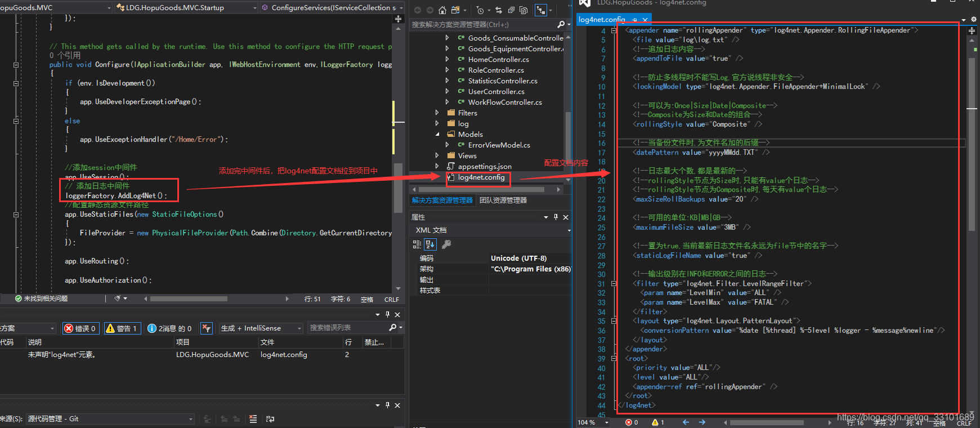Collapse the Models folder node

[x=437, y=134]
